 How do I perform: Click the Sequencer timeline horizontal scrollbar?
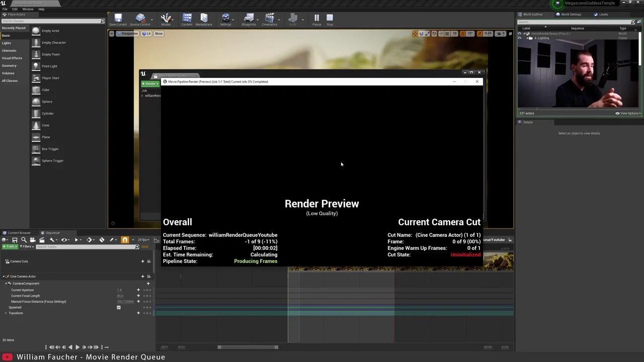tap(248, 347)
